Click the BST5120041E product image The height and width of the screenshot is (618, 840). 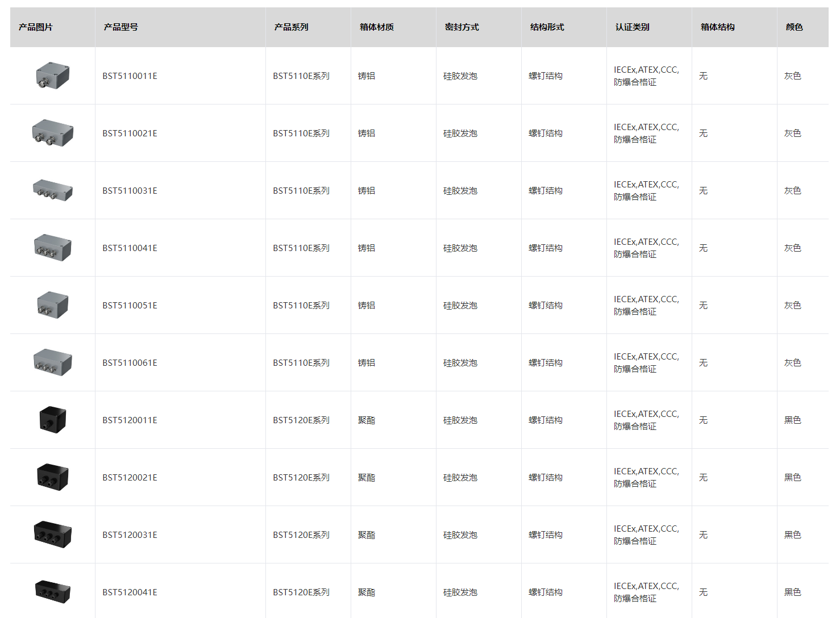52,592
